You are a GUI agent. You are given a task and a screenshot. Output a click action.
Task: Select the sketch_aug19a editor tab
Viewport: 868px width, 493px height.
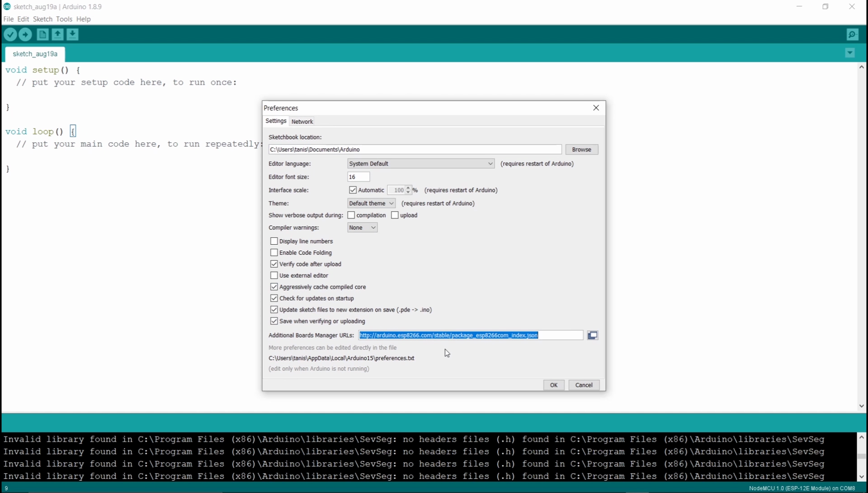pos(35,54)
